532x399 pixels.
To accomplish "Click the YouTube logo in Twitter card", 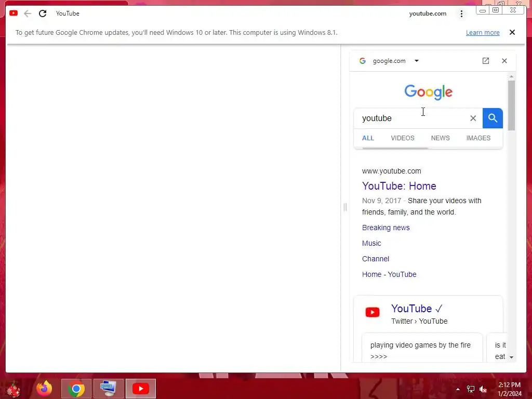I will 372,312.
